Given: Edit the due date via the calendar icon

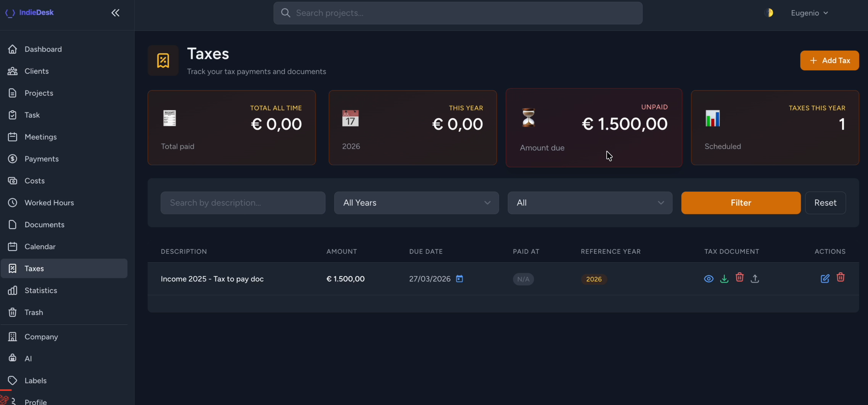Looking at the screenshot, I should point(459,279).
